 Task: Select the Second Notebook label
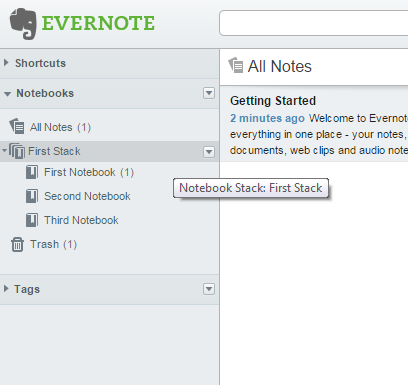point(87,196)
